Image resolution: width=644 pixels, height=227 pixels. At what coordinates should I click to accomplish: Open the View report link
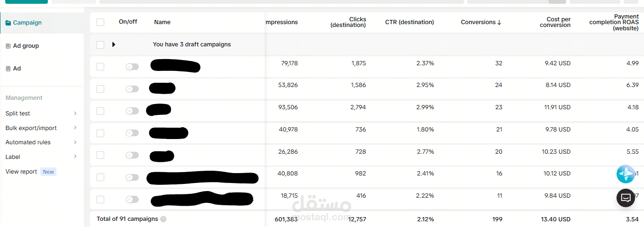point(21,172)
